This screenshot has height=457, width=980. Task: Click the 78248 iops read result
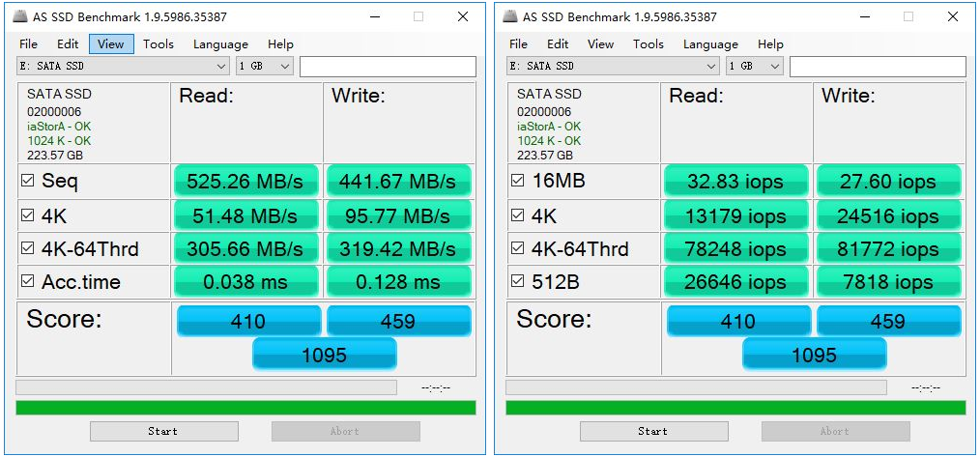[x=736, y=249]
